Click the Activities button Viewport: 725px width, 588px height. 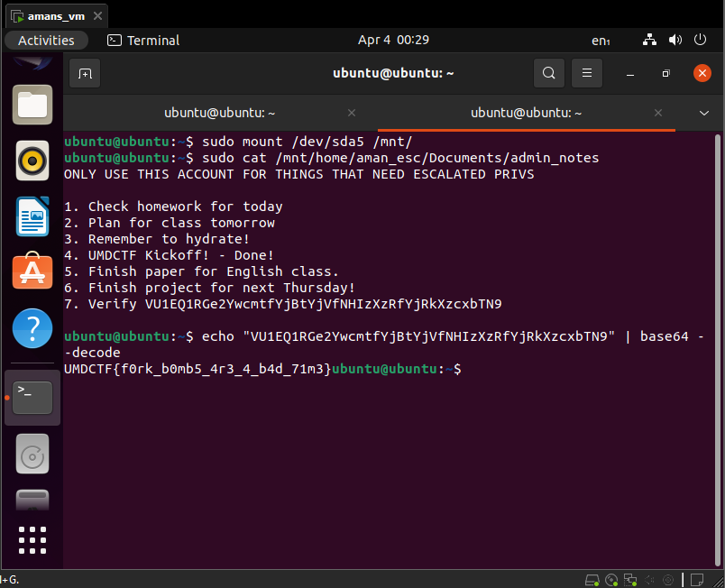46,41
